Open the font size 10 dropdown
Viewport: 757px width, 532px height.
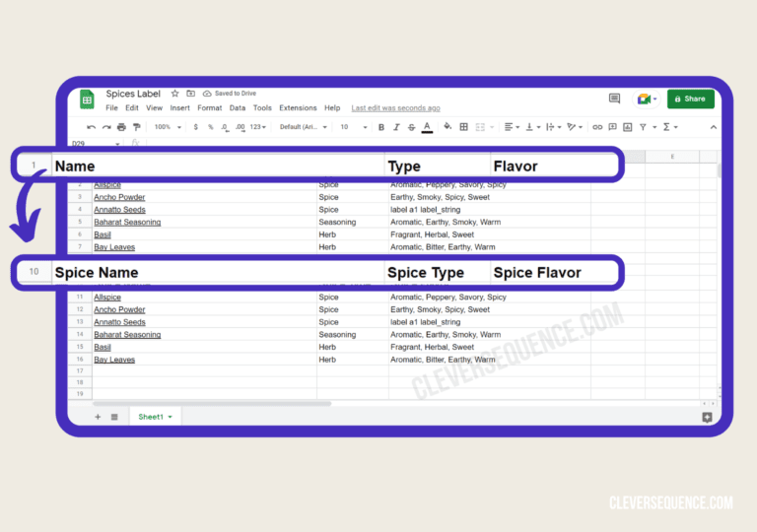point(354,127)
